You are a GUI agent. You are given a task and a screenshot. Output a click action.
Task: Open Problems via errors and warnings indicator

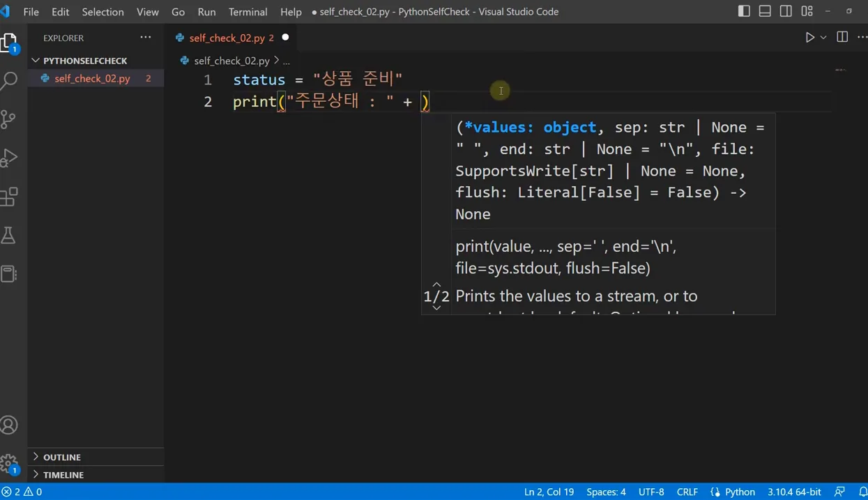[x=22, y=492]
